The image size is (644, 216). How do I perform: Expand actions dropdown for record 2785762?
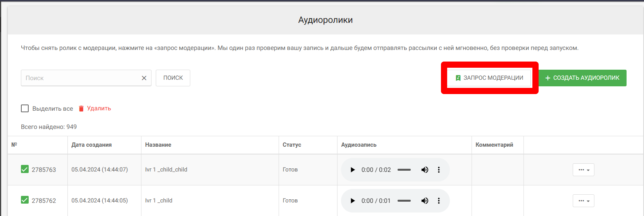(583, 201)
